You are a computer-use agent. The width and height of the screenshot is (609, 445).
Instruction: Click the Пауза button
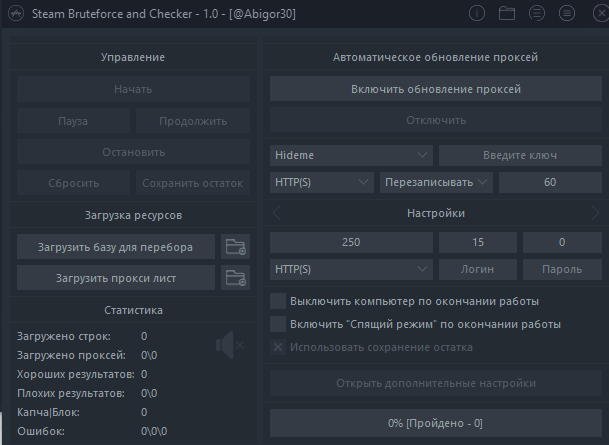pos(73,121)
